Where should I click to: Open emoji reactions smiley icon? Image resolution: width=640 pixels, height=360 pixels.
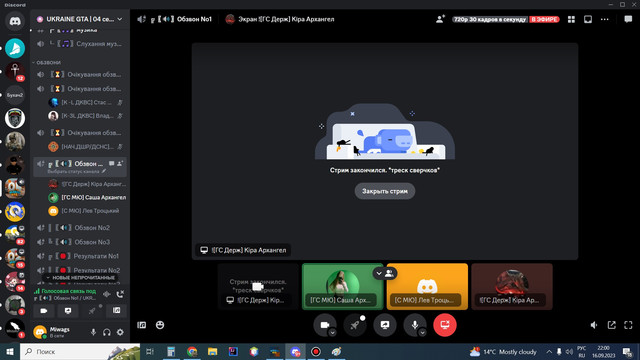pyautogui.click(x=160, y=325)
